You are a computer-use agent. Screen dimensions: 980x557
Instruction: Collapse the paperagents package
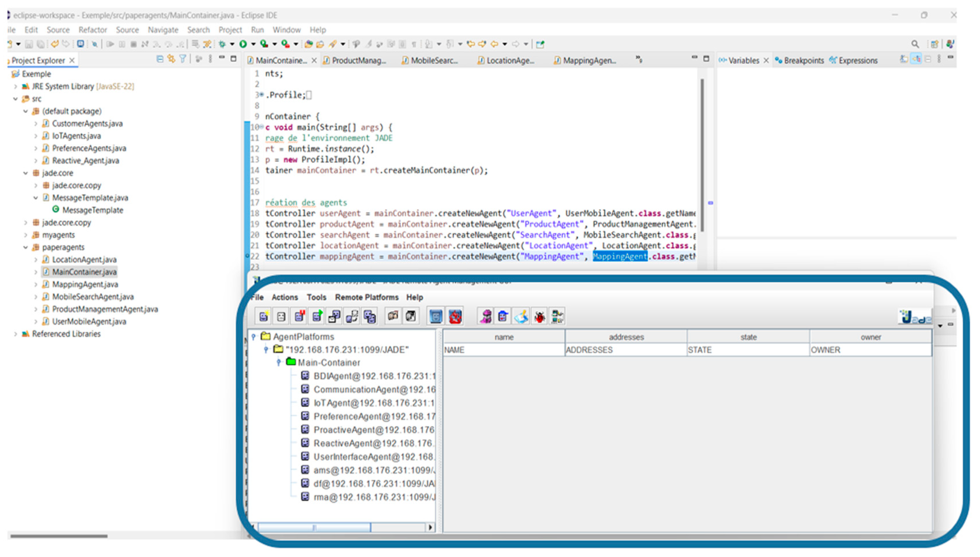tap(26, 247)
